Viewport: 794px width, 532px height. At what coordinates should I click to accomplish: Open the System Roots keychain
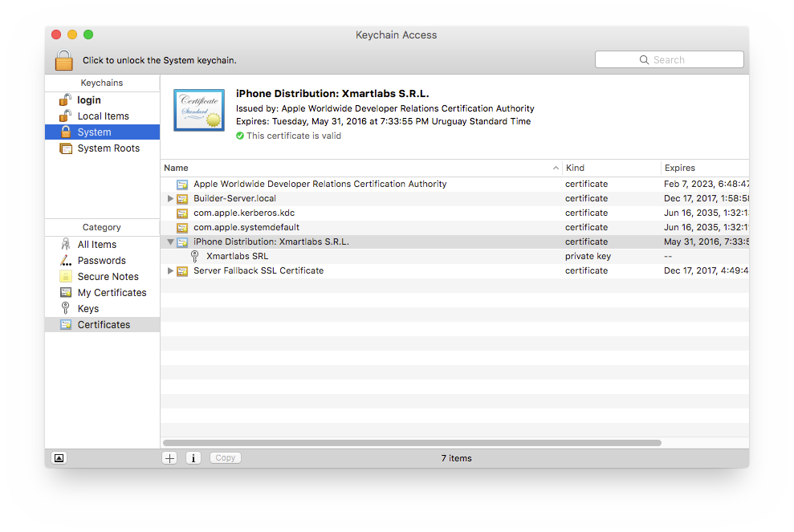pyautogui.click(x=108, y=148)
